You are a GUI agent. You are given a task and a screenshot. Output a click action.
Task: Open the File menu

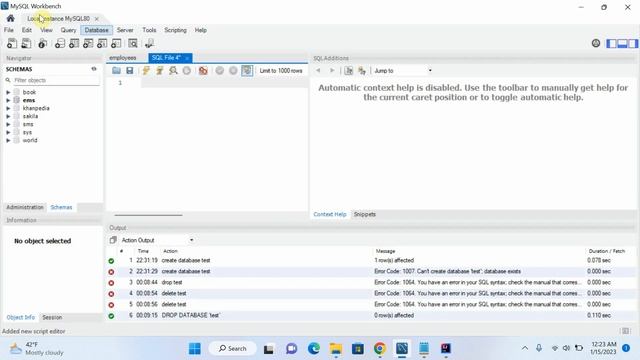coord(9,30)
